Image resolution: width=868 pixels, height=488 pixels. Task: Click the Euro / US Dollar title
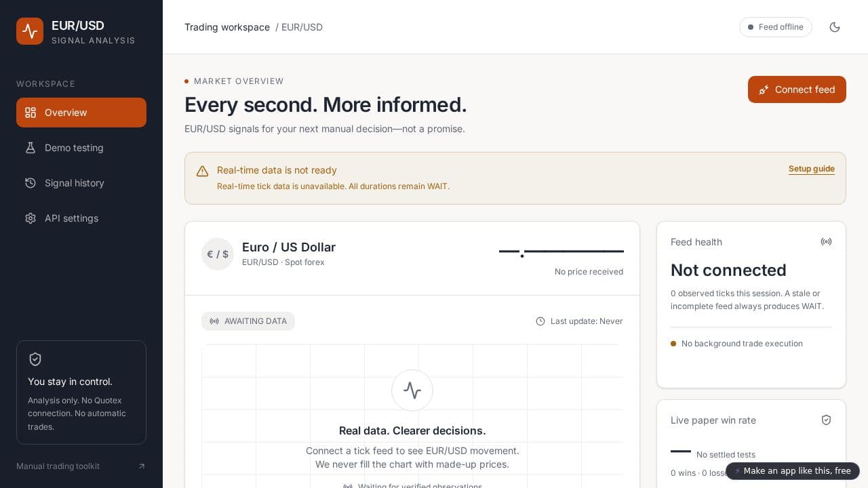coord(289,247)
